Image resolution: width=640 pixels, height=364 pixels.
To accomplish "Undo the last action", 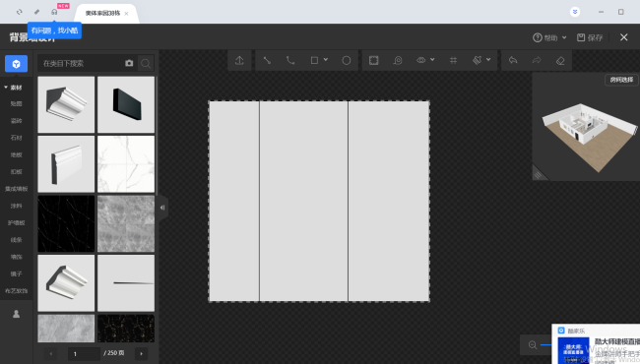I will [513, 60].
